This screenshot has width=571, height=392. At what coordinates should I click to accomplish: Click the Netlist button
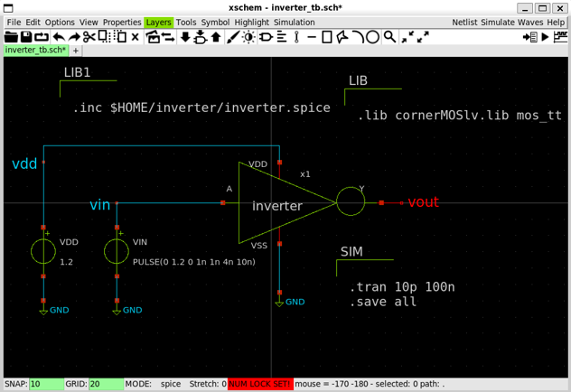click(464, 23)
